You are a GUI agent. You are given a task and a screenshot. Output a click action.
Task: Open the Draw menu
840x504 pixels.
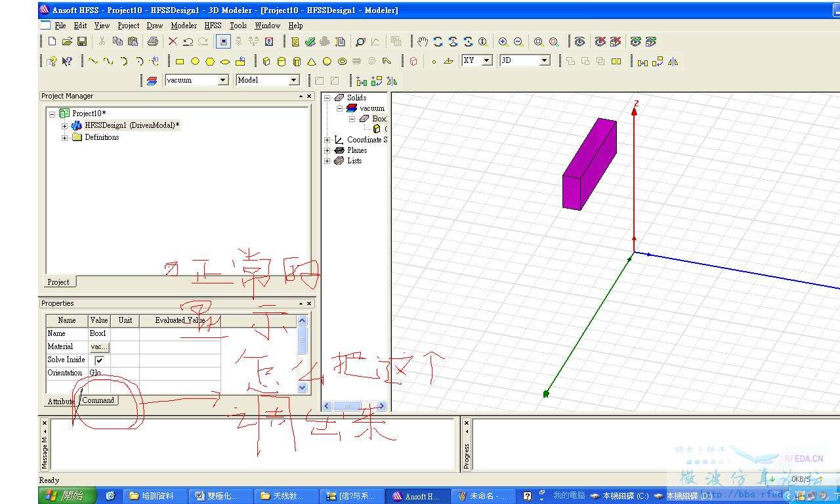(155, 26)
